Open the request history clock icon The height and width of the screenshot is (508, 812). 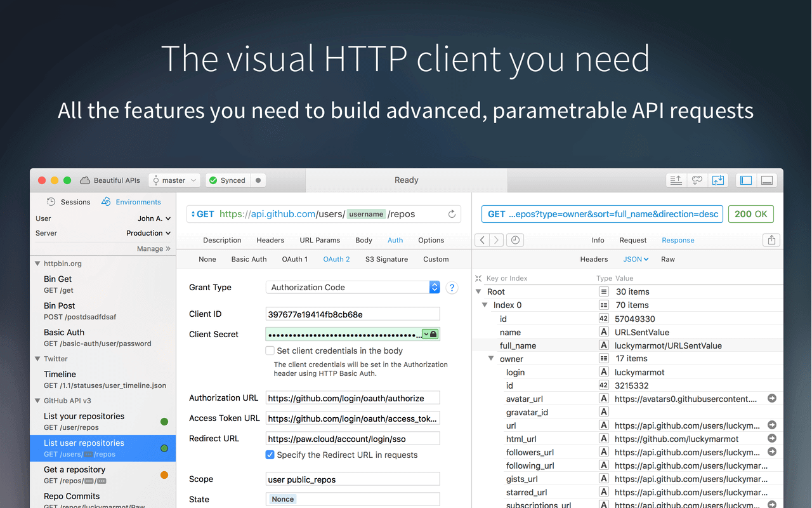tap(515, 240)
